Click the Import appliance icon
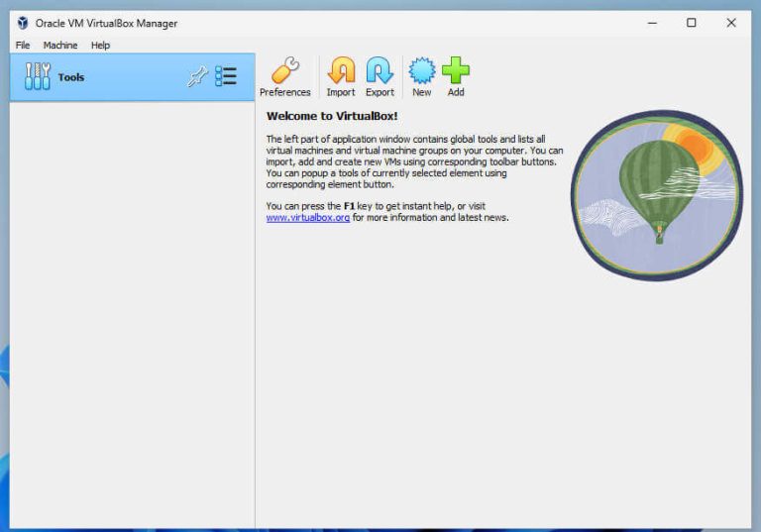761x532 pixels. 341,71
